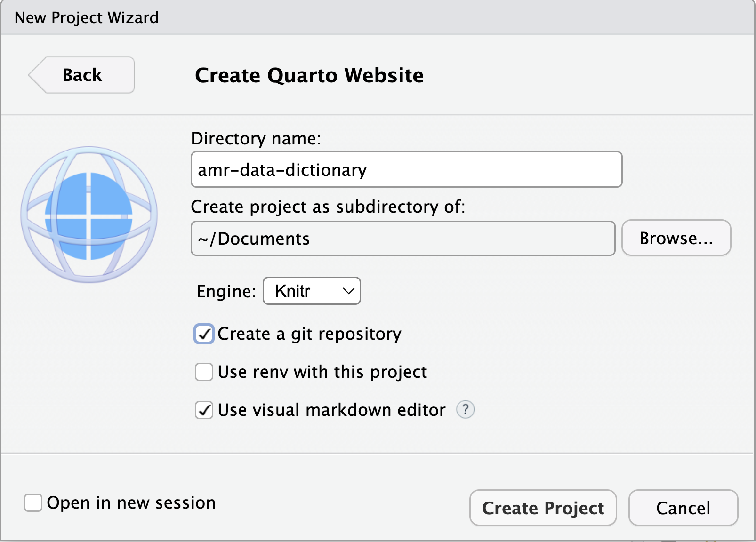
Task: Toggle Create a git repository checkbox
Action: click(204, 334)
